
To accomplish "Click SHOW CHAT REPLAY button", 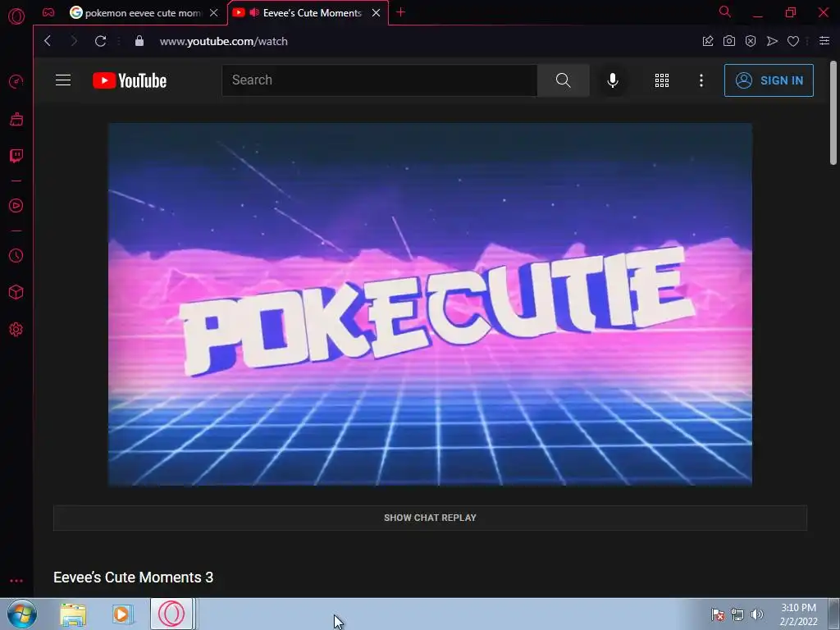I will coord(430,518).
